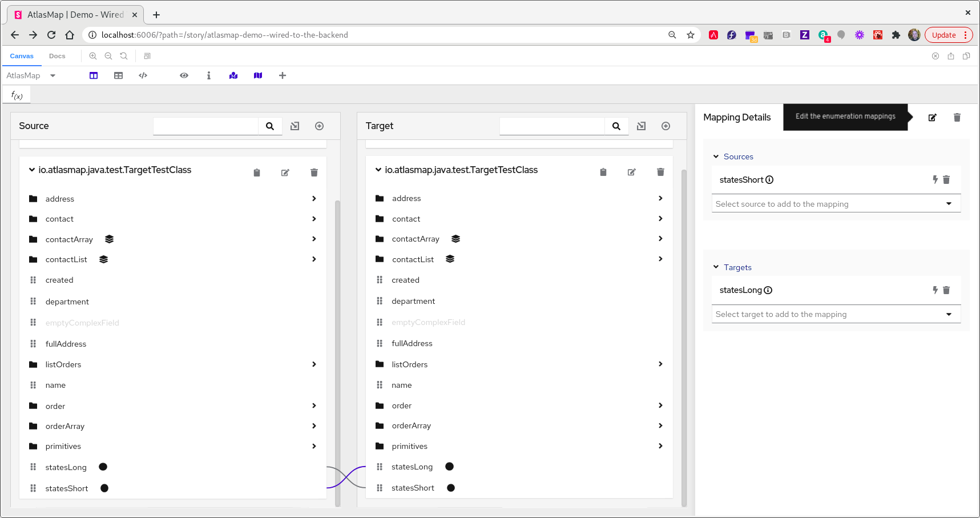Toggle the transformation lightning icon on statesLong target

click(x=935, y=290)
